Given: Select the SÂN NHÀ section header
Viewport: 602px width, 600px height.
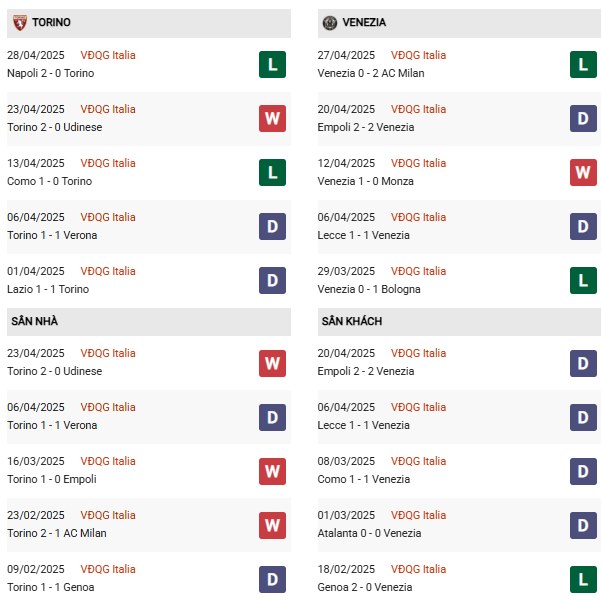Looking at the screenshot, I should coord(149,322).
